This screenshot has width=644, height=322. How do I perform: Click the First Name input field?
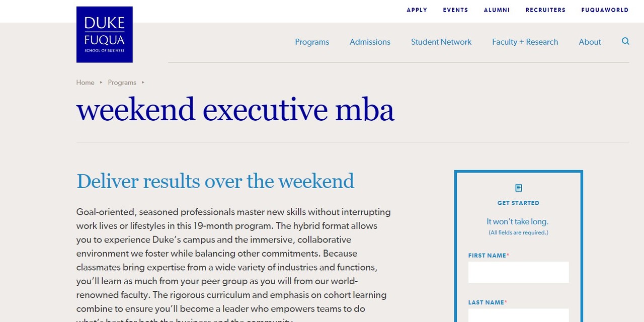(x=518, y=272)
